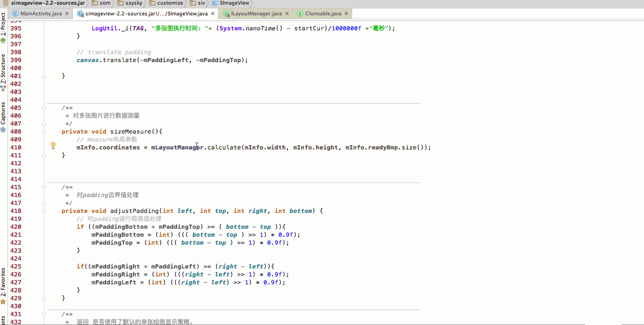Click the fold marker at line 407
The height and width of the screenshot is (325, 644).
(44, 123)
